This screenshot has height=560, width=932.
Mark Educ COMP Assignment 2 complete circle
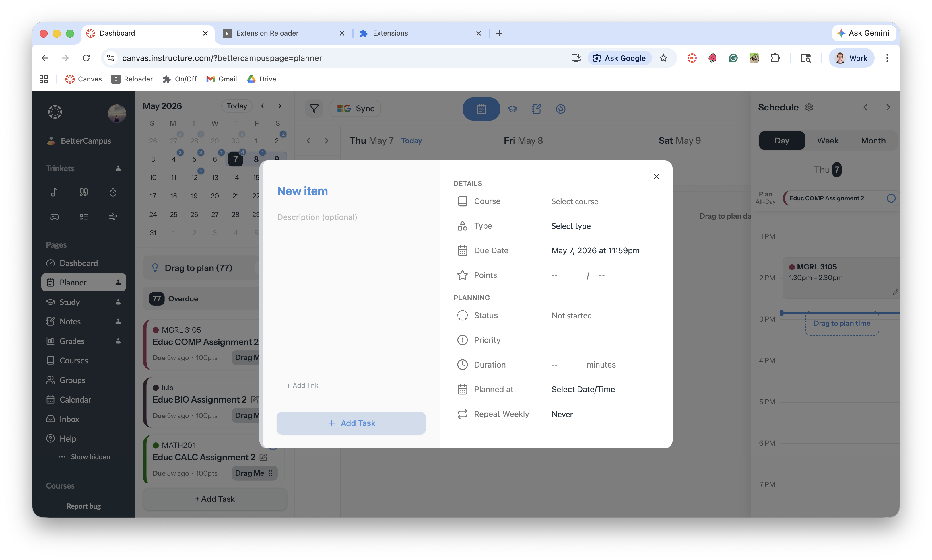coord(891,199)
